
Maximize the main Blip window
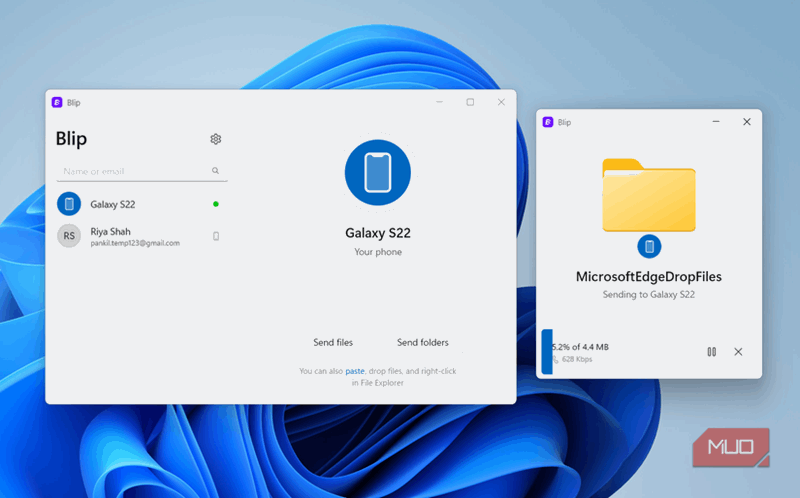pos(470,102)
